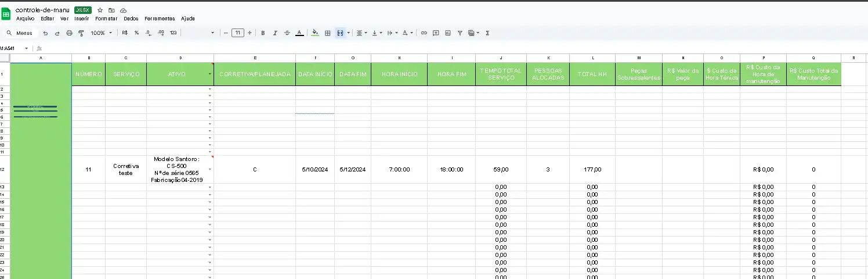
Task: Toggle strikethrough formatting
Action: tap(287, 33)
